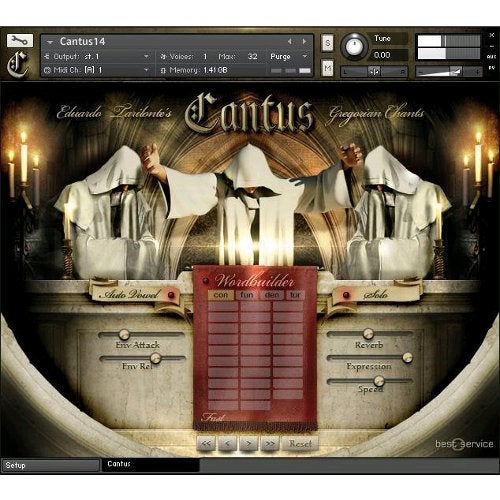Click the Expression slider knob

pyautogui.click(x=407, y=358)
